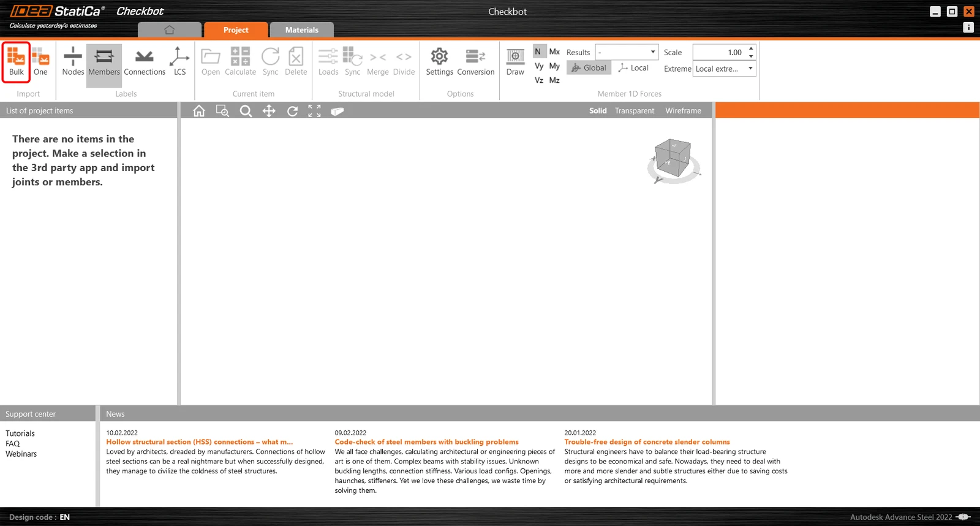Open the Webinars link

[21, 454]
